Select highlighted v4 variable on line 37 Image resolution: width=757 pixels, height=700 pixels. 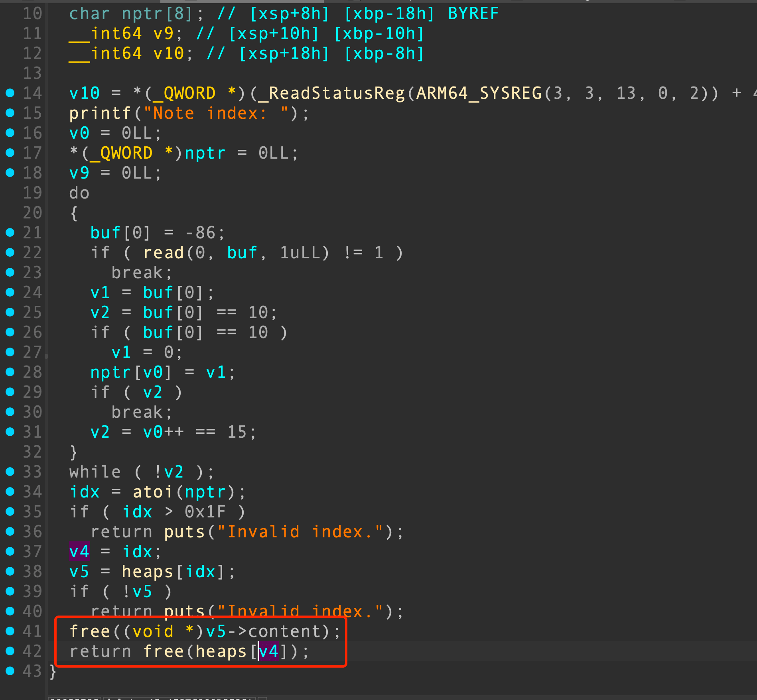[79, 552]
